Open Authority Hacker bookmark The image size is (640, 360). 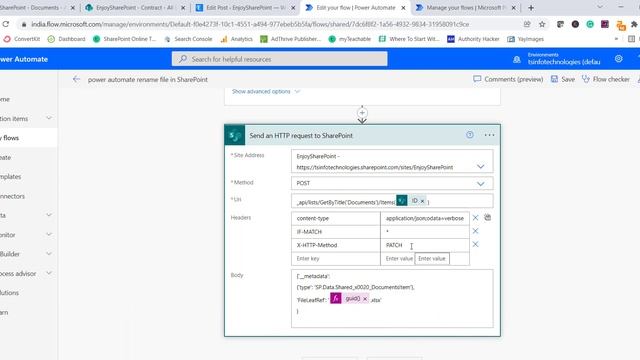(473, 39)
